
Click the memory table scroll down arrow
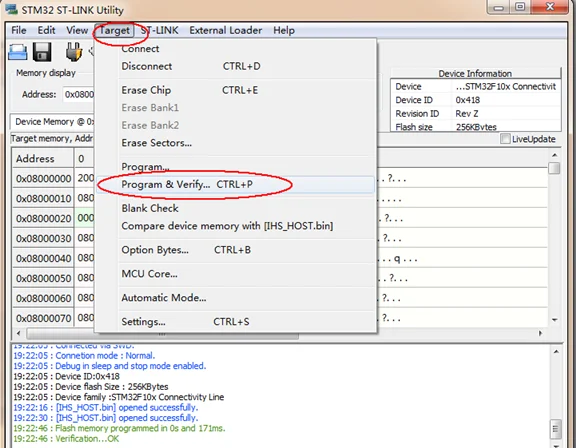click(554, 320)
